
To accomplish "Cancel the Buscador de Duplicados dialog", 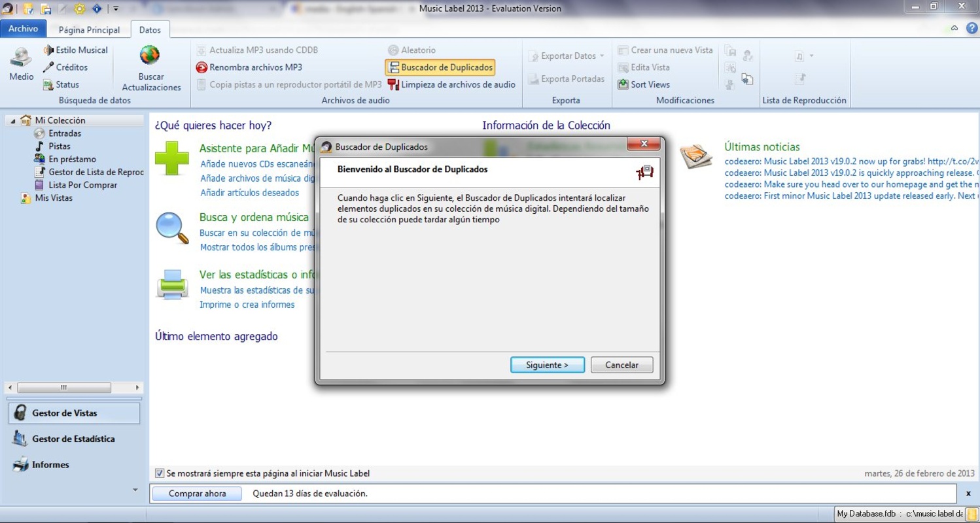I will pos(621,365).
